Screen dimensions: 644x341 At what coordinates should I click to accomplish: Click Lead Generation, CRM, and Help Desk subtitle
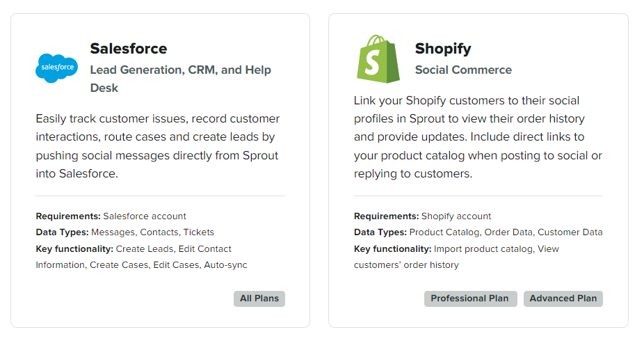[180, 70]
